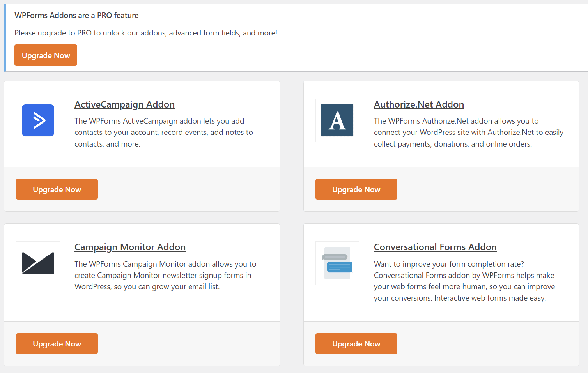Screen dimensions: 588x373
Task: Click the ActiveCampaign addon description text
Action: pyautogui.click(x=163, y=132)
